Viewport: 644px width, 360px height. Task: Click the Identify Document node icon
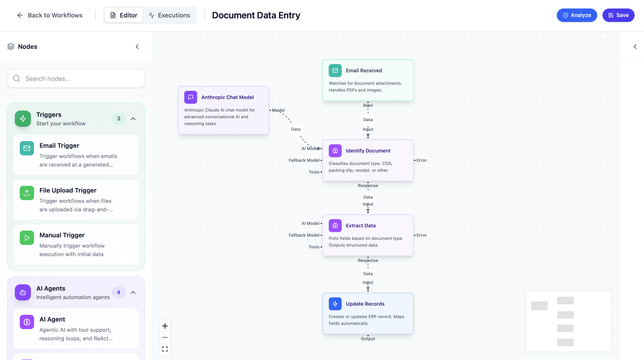(335, 151)
